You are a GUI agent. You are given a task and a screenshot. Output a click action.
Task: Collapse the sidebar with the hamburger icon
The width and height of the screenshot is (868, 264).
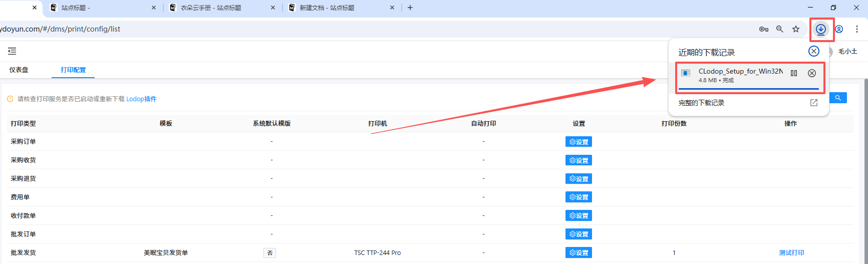(12, 51)
